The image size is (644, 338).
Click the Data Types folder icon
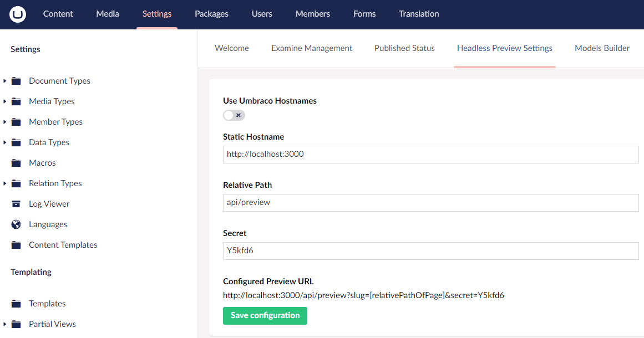16,142
